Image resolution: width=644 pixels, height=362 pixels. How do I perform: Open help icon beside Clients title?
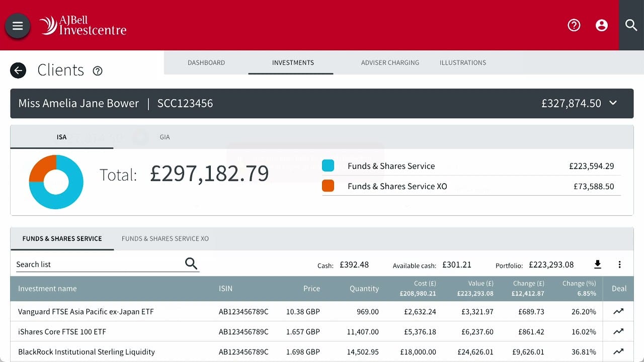98,71
